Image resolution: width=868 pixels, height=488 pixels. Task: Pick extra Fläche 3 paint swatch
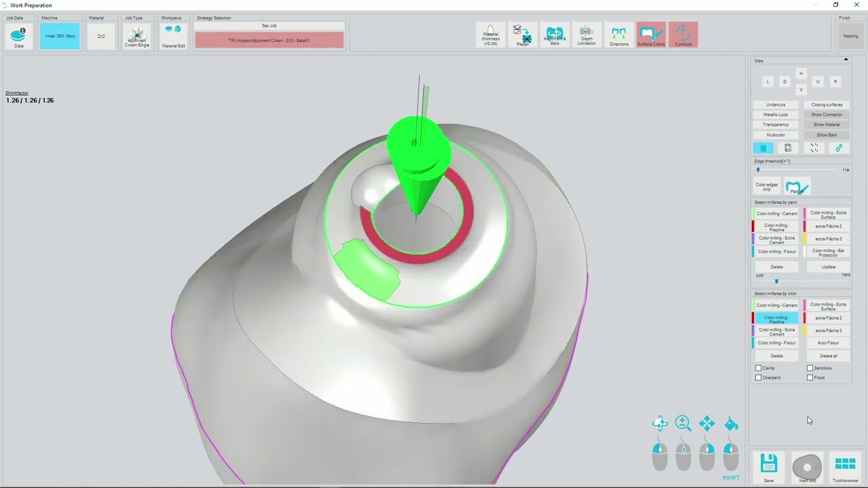click(x=827, y=239)
